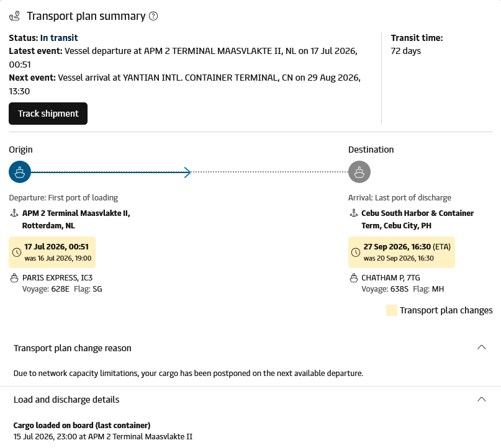Click the blue origin vessel circle icon
Screen dimensions: 501x448
pos(20,172)
